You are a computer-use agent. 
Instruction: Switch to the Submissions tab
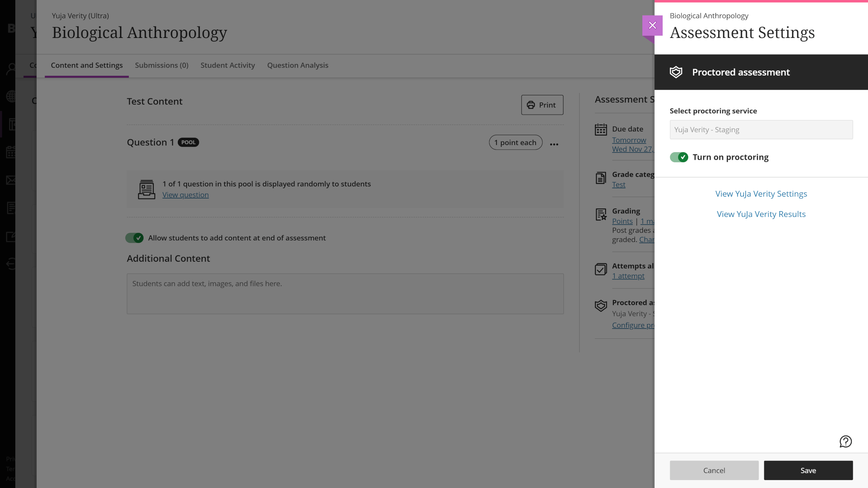pyautogui.click(x=162, y=65)
